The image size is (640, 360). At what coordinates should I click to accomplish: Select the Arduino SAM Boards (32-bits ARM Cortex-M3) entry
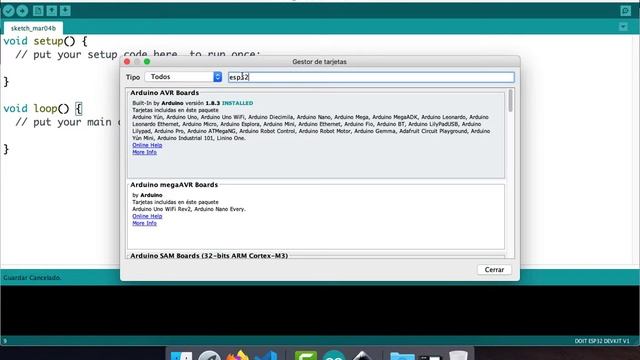(x=209, y=256)
